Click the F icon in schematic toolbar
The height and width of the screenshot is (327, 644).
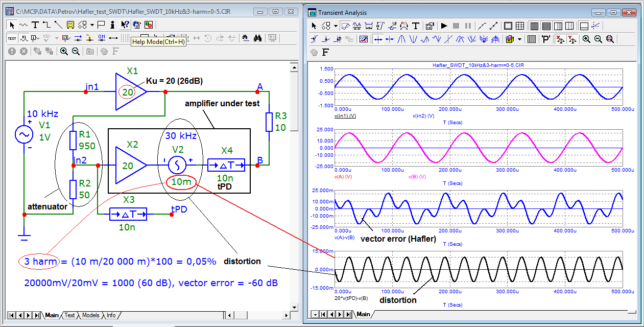pos(116,51)
